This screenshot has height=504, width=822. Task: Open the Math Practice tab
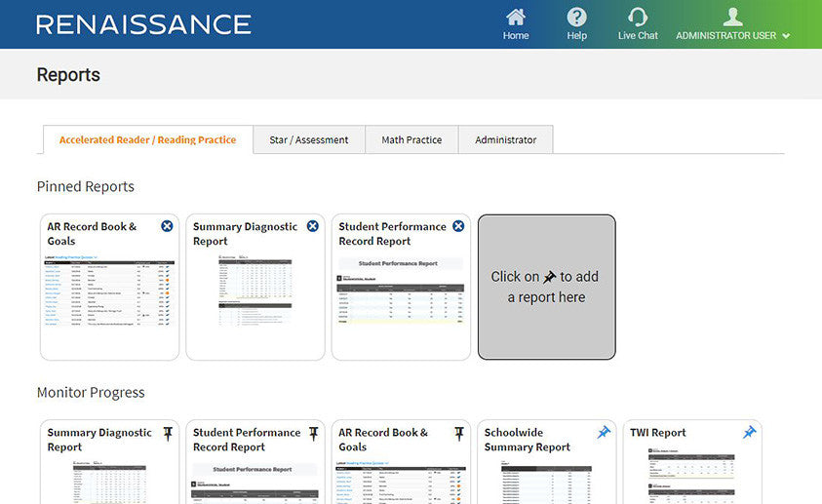pyautogui.click(x=411, y=139)
